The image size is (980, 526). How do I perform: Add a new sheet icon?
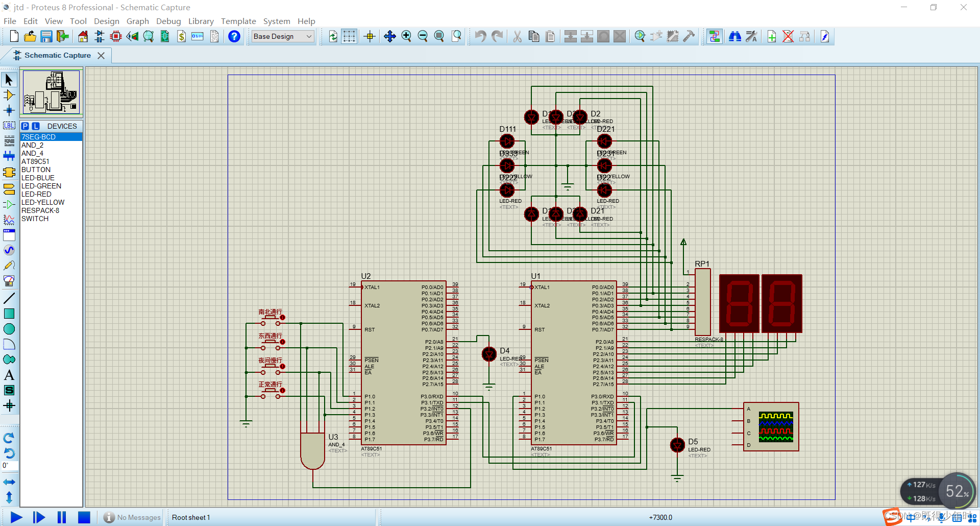[772, 36]
